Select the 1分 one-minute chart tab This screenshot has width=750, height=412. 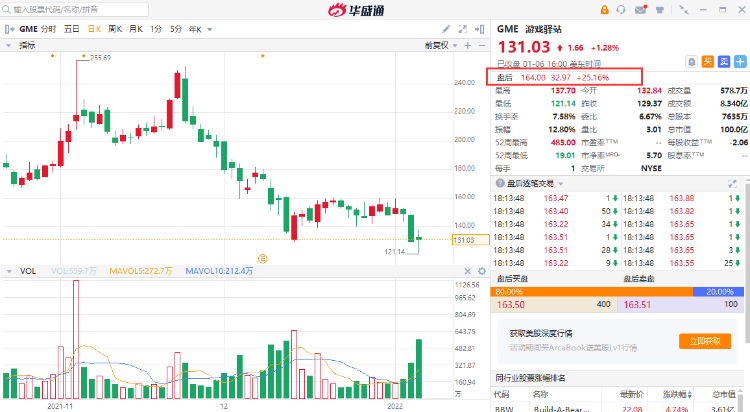coord(156,29)
